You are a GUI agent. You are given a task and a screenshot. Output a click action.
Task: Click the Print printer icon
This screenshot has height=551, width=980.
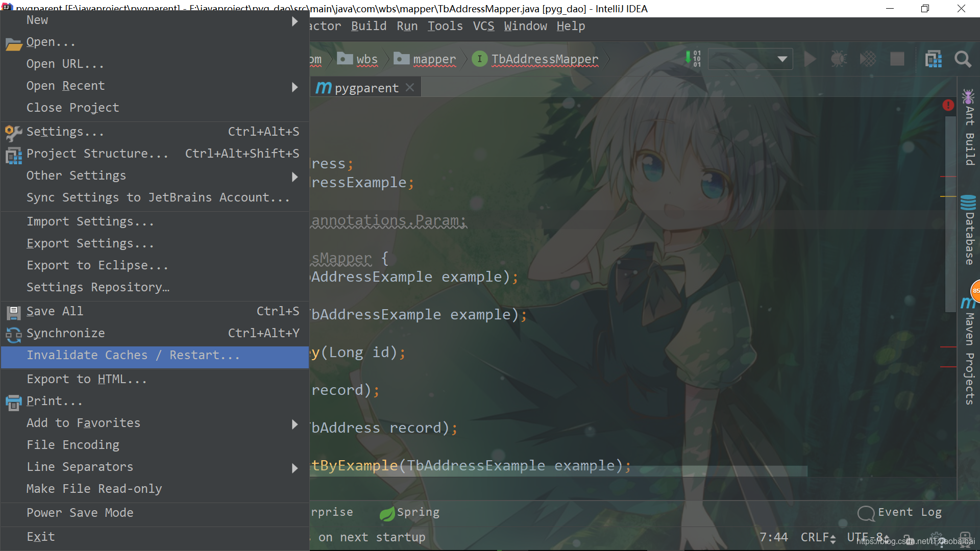(x=13, y=403)
